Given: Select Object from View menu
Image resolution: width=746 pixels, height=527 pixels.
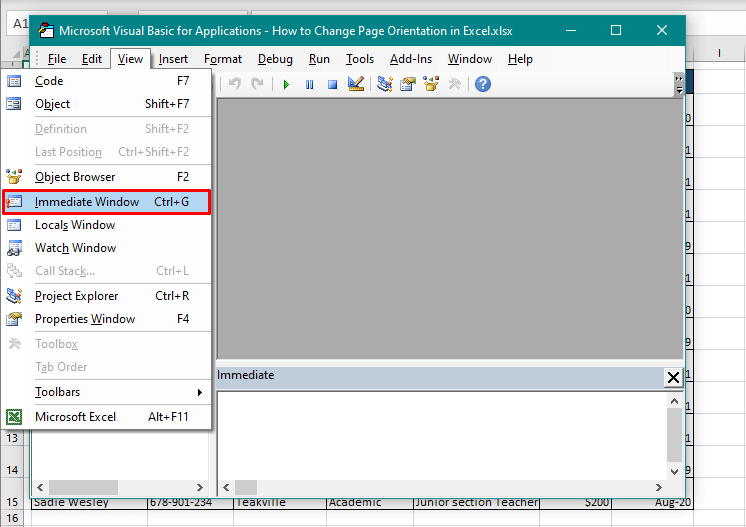Looking at the screenshot, I should (107, 104).
